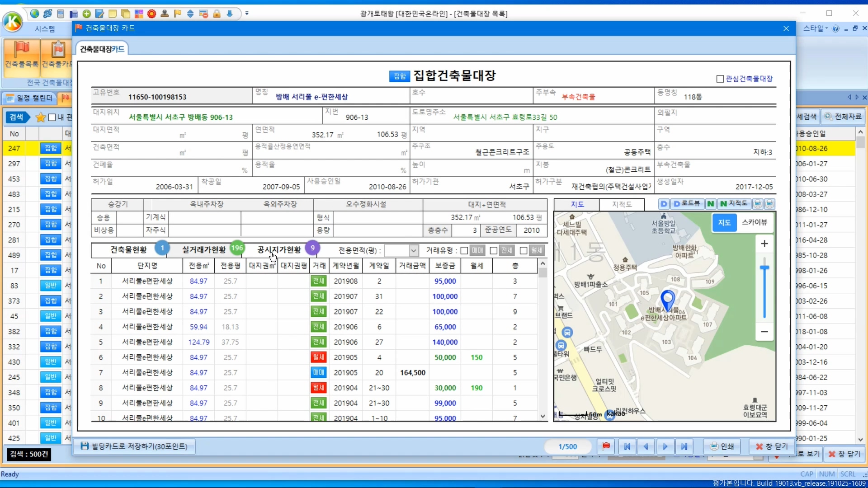Open the 스타일 dropdown menu
This screenshot has height=488, width=868.
tap(815, 28)
